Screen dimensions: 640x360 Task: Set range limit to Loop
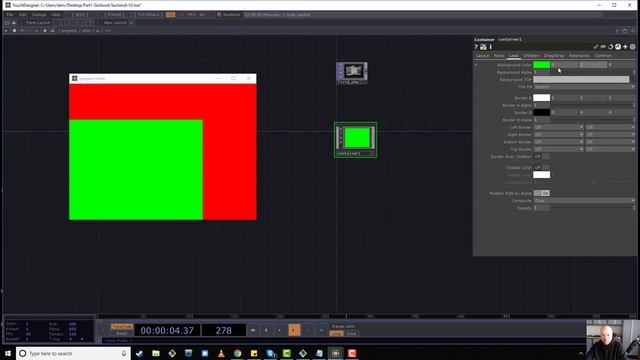(x=336, y=333)
